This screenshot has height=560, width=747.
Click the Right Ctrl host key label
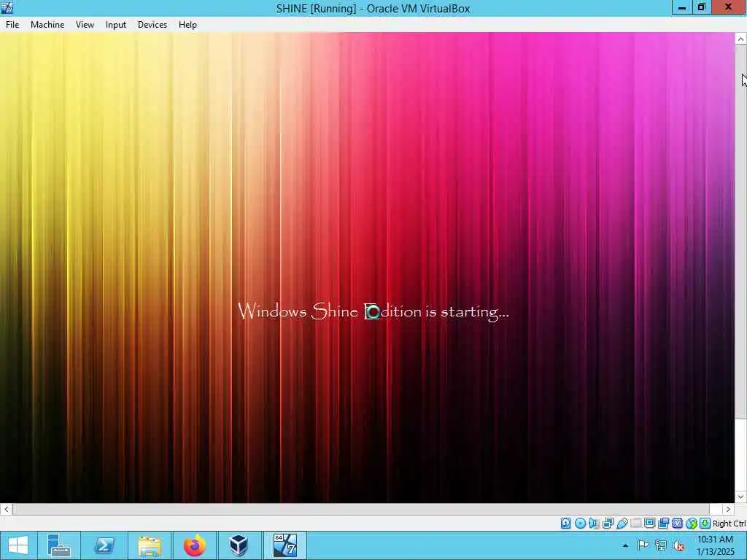(729, 524)
